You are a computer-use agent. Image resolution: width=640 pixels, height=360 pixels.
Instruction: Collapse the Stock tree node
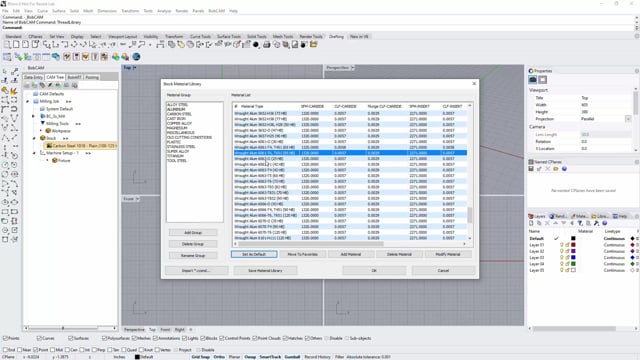(x=34, y=138)
